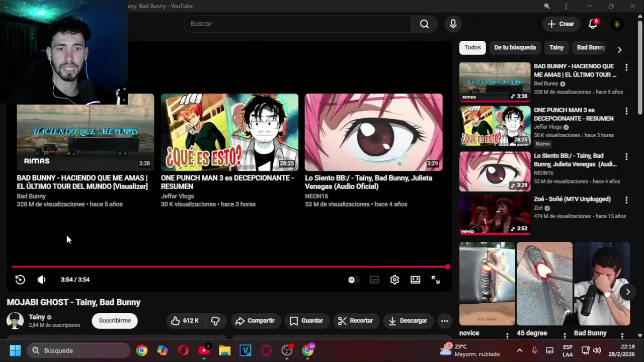Show hidden system tray icons
Image resolution: width=644 pixels, height=362 pixels.
pyautogui.click(x=520, y=350)
